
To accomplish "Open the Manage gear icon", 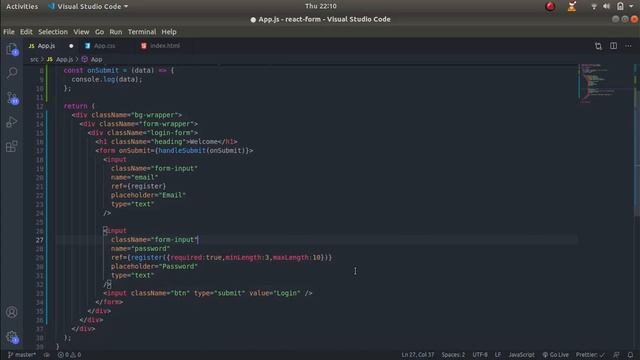I will pyautogui.click(x=12, y=337).
